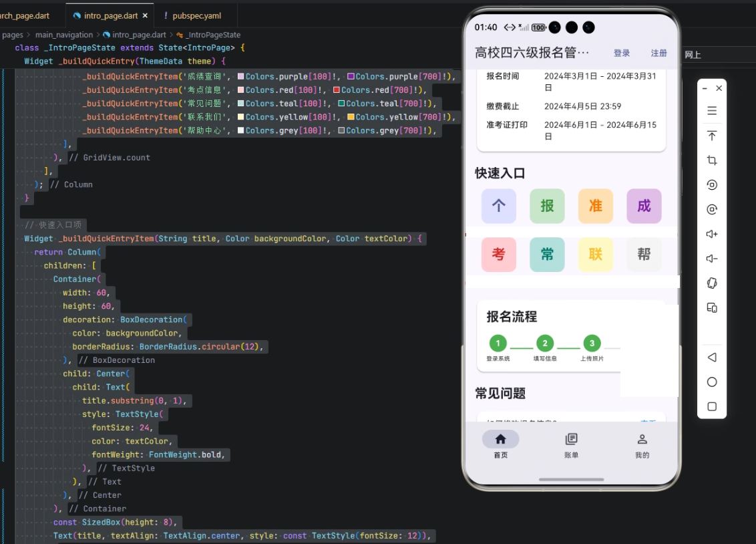The image size is (756, 544).
Task: Tap the orange 准 quick entry tile
Action: click(x=596, y=206)
